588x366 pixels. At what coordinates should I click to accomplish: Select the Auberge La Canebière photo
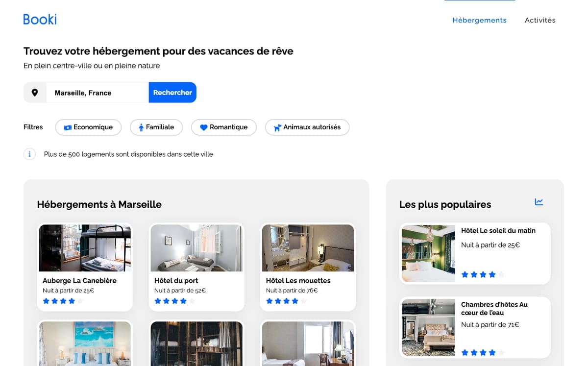pos(85,248)
